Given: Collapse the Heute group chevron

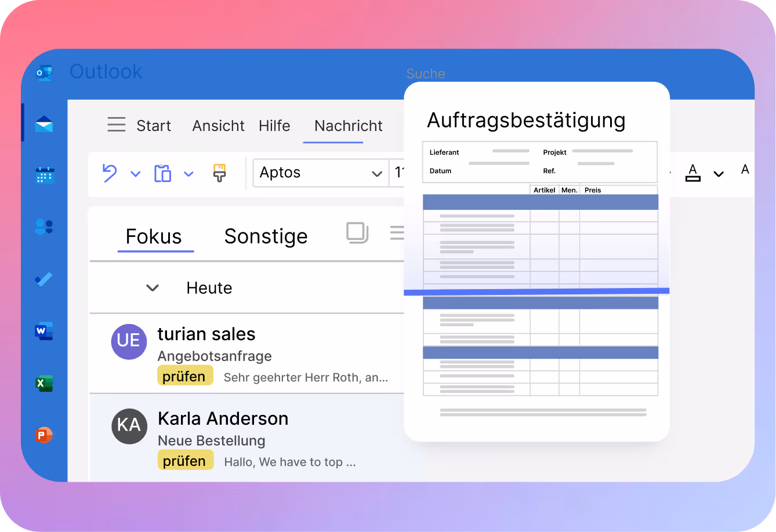Looking at the screenshot, I should pyautogui.click(x=153, y=287).
